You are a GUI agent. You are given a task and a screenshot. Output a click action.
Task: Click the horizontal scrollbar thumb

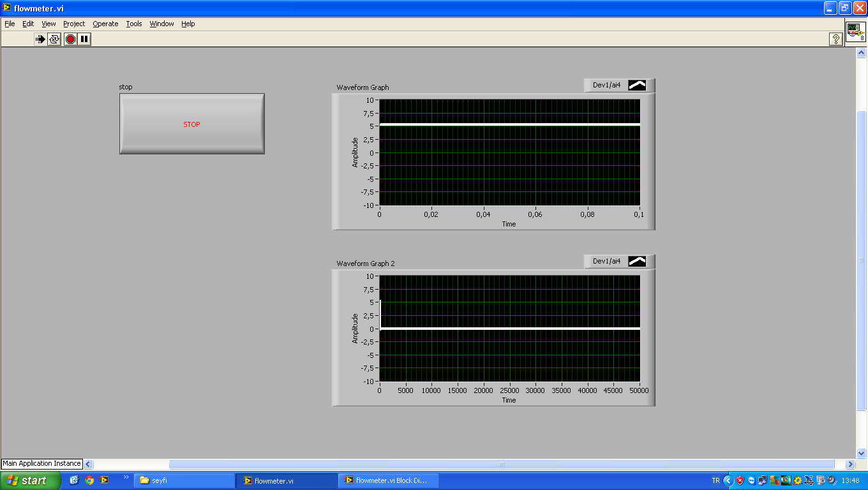(x=502, y=464)
